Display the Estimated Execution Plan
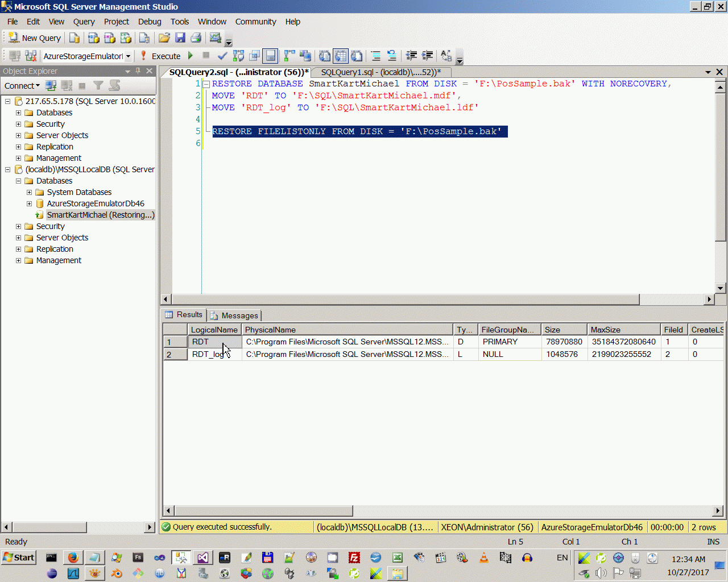 point(238,56)
